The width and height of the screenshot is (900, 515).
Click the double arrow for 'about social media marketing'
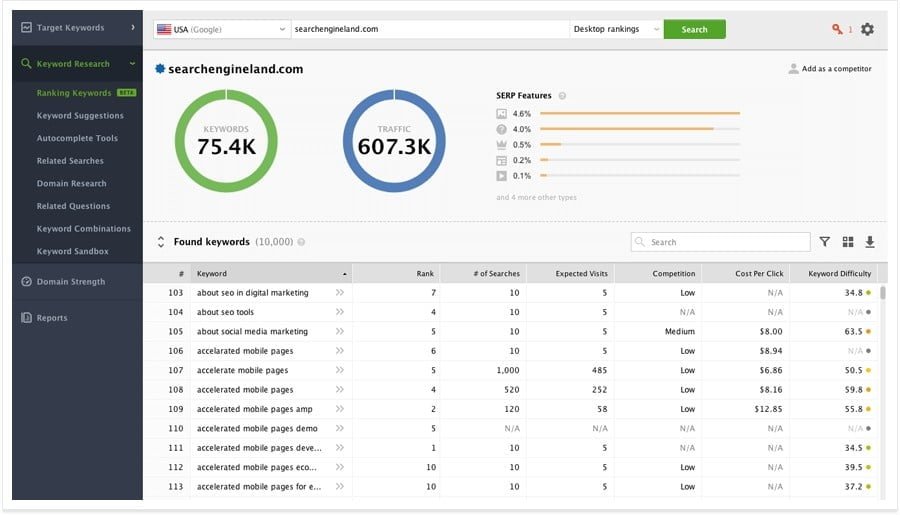340,331
